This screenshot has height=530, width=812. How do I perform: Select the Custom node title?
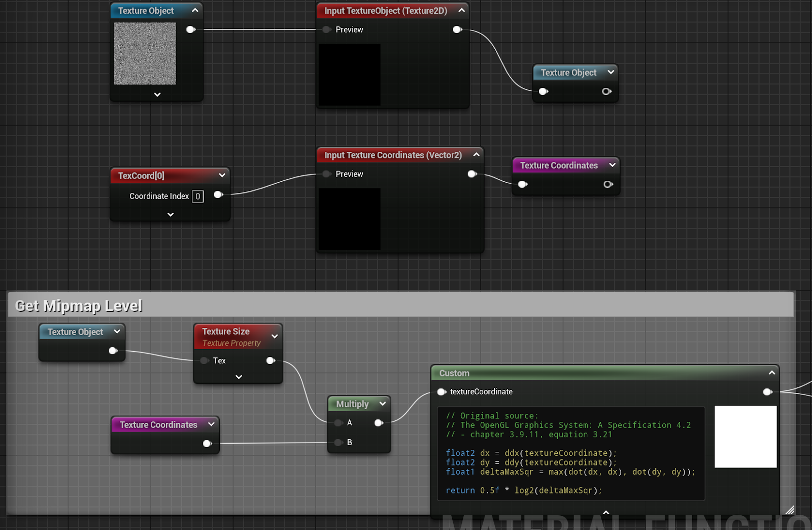pos(454,373)
